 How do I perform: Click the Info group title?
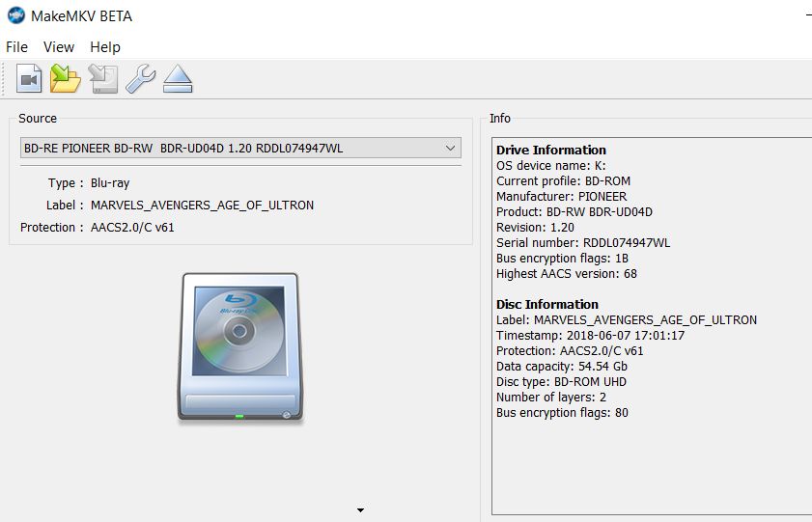coord(500,119)
